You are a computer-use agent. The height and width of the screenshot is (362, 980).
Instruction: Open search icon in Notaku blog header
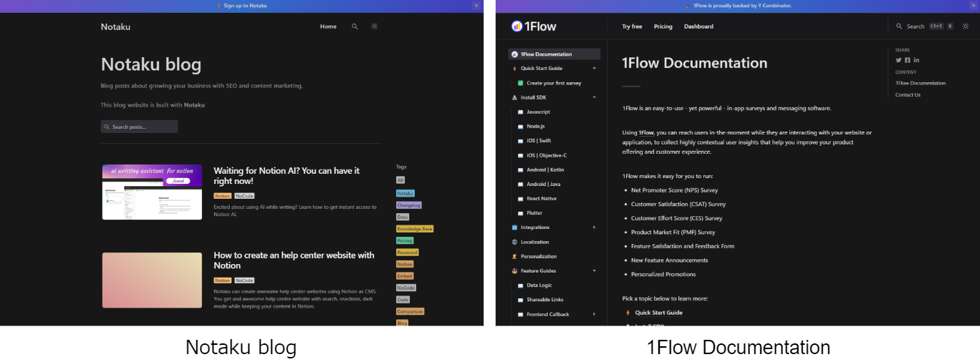tap(355, 26)
